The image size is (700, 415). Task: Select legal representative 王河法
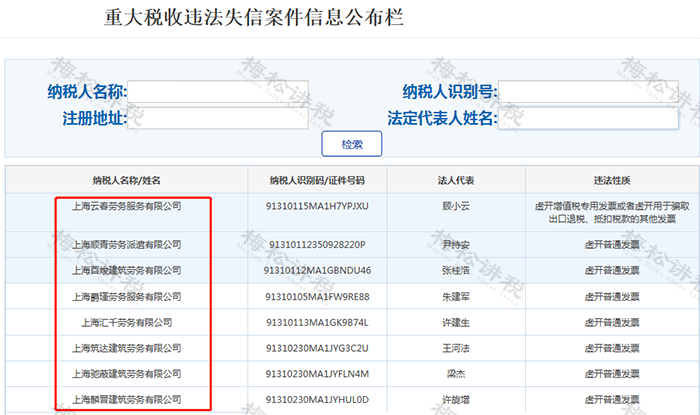tap(456, 348)
